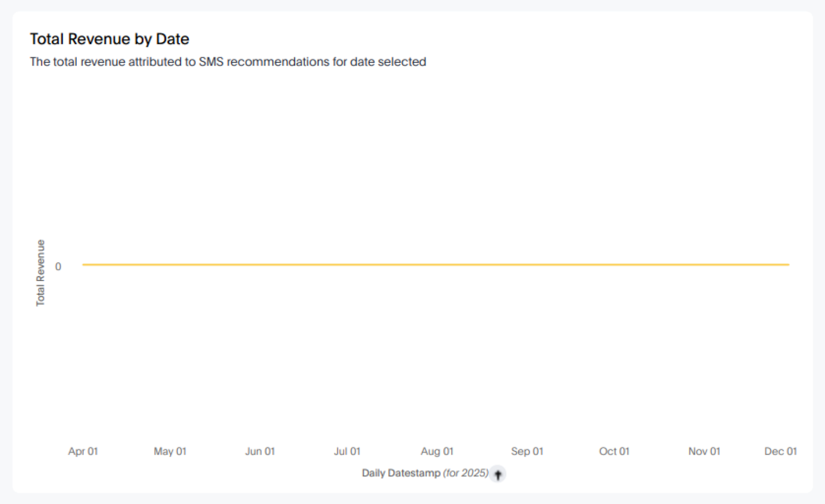Click the vertical Total Revenue axis label

point(40,273)
